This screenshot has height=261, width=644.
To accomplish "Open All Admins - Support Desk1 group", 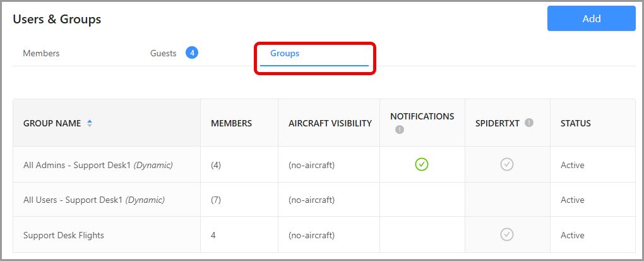I will pos(98,165).
